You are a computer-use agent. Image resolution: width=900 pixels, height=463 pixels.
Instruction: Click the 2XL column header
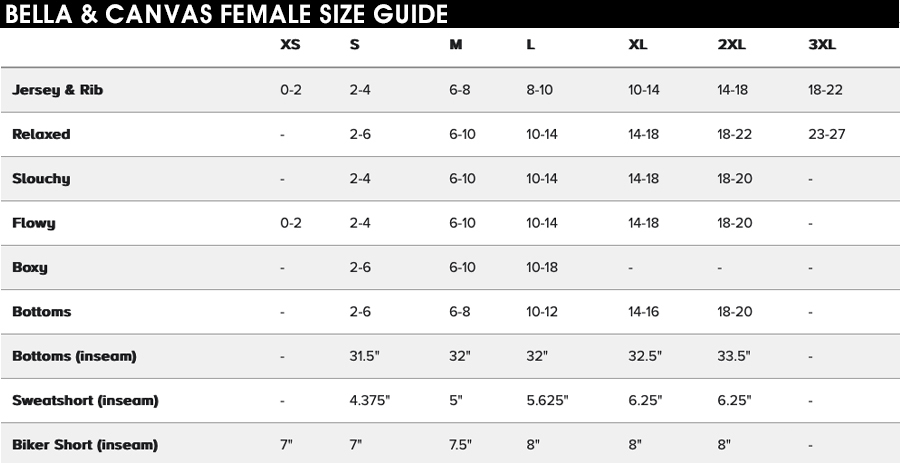tap(731, 45)
